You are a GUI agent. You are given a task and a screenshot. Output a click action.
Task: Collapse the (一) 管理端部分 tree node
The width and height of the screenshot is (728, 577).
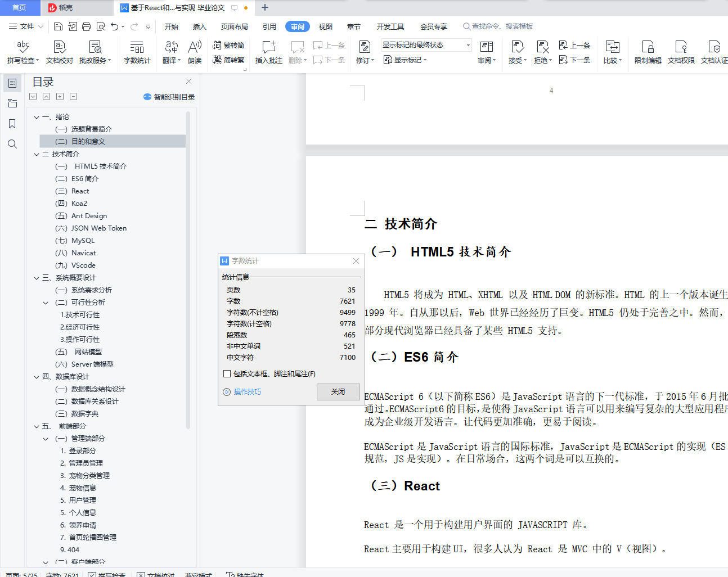(46, 439)
